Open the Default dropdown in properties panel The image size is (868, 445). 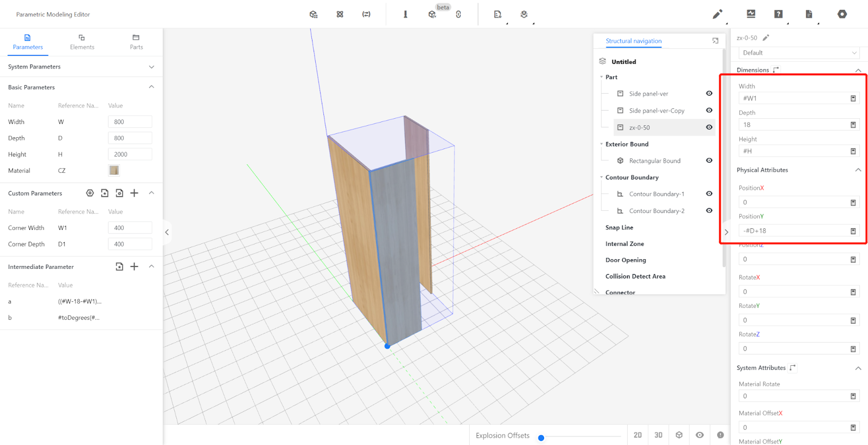[799, 53]
